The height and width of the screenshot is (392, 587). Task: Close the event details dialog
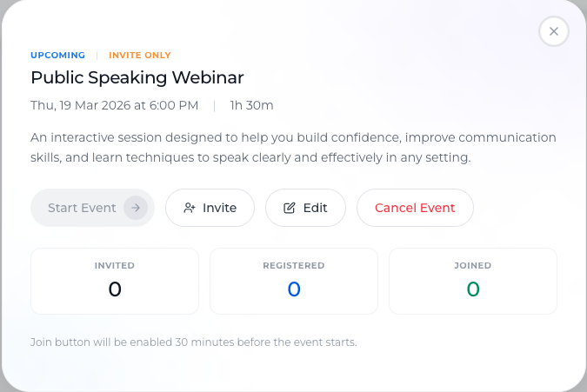click(554, 31)
